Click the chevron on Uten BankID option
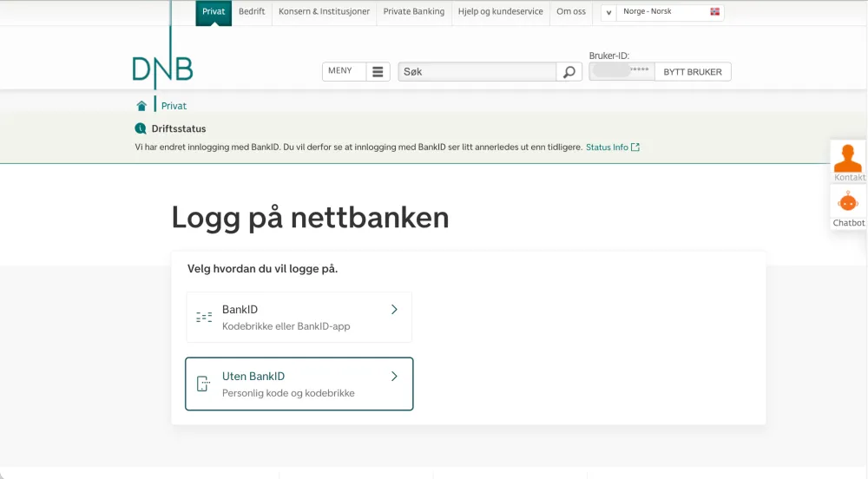This screenshot has width=868, height=479. click(394, 377)
